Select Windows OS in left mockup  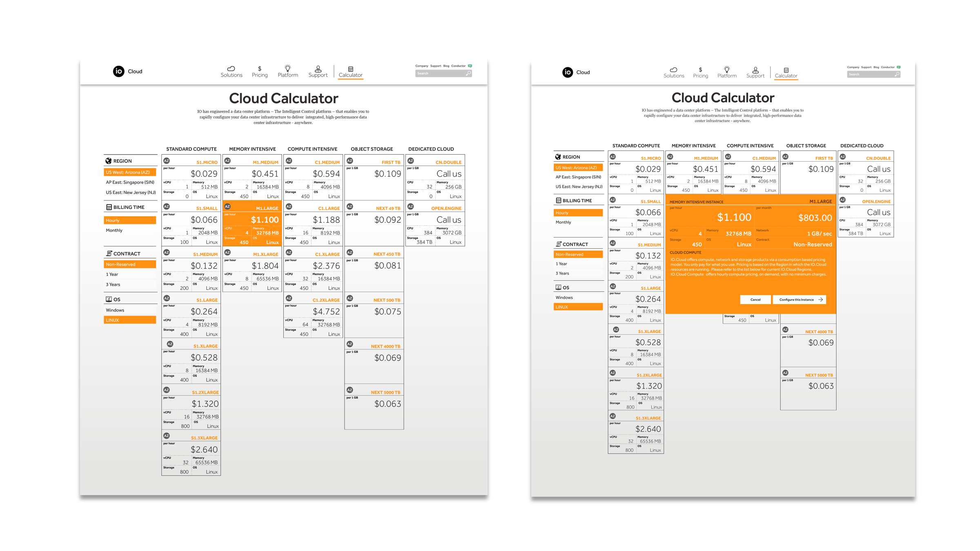pyautogui.click(x=130, y=310)
